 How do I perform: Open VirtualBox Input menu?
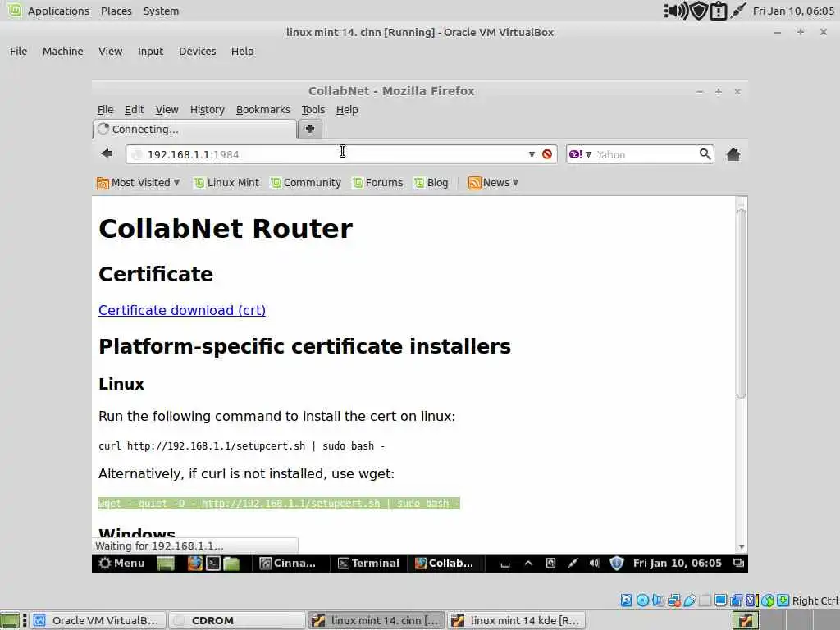(150, 51)
